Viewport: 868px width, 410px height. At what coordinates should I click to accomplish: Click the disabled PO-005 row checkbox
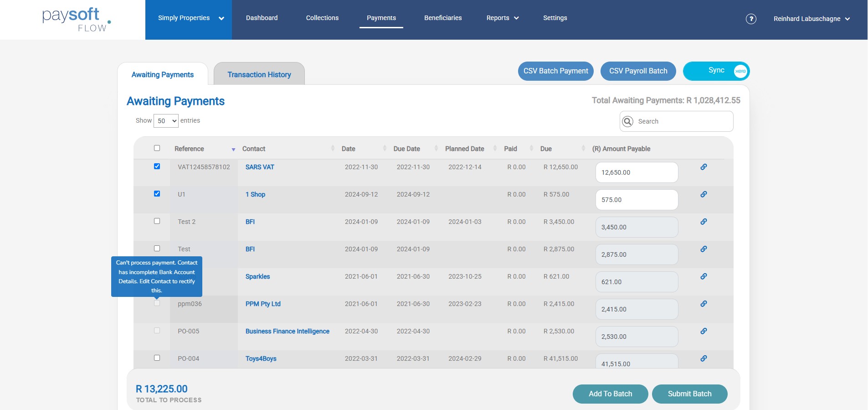click(157, 331)
